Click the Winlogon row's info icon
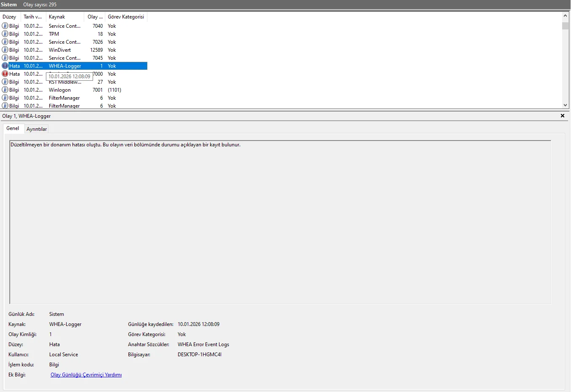 (5, 90)
